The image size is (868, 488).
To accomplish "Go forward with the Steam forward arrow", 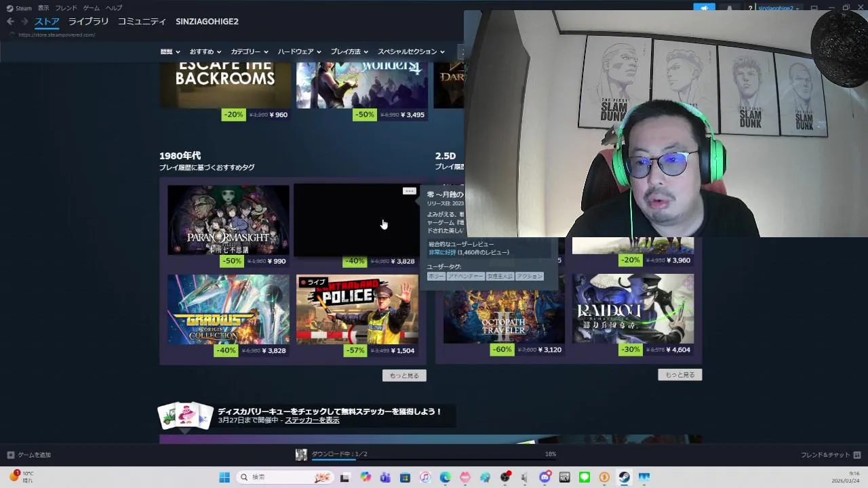I will (24, 22).
